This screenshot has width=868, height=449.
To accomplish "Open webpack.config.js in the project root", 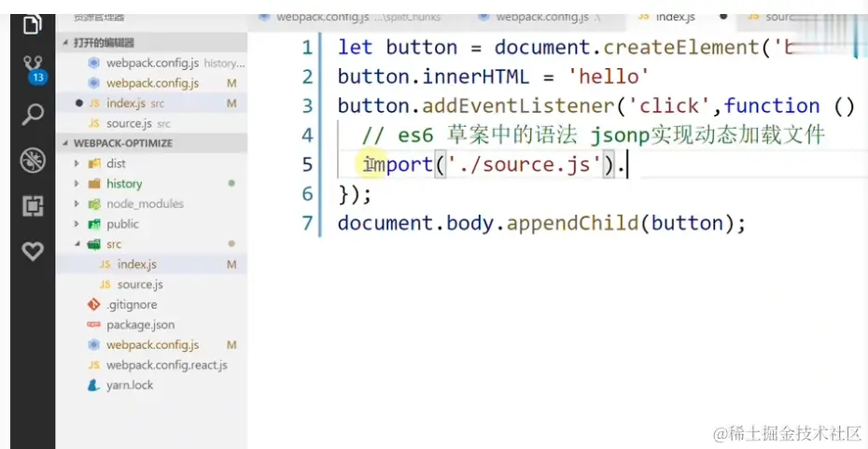I will [152, 344].
